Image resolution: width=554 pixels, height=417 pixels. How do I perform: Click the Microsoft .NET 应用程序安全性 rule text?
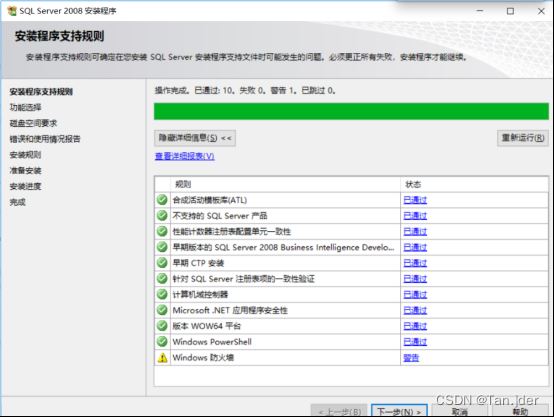[230, 310]
